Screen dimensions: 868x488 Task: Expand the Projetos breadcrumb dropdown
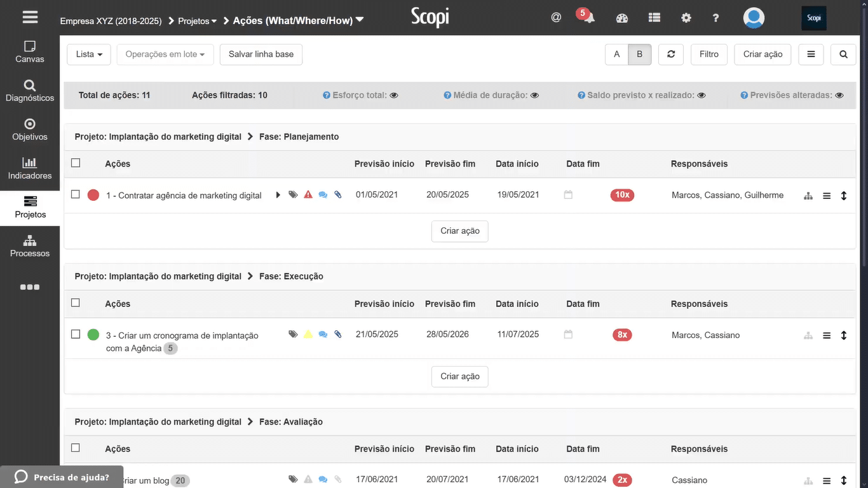[x=198, y=21]
